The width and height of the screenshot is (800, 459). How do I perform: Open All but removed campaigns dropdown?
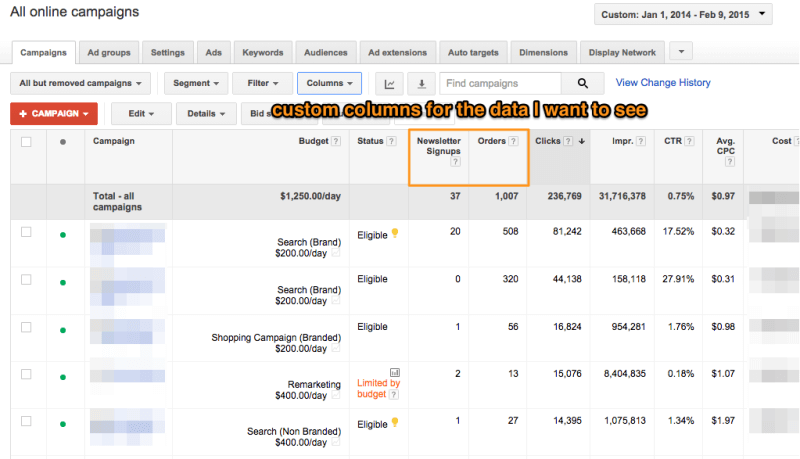coord(80,83)
